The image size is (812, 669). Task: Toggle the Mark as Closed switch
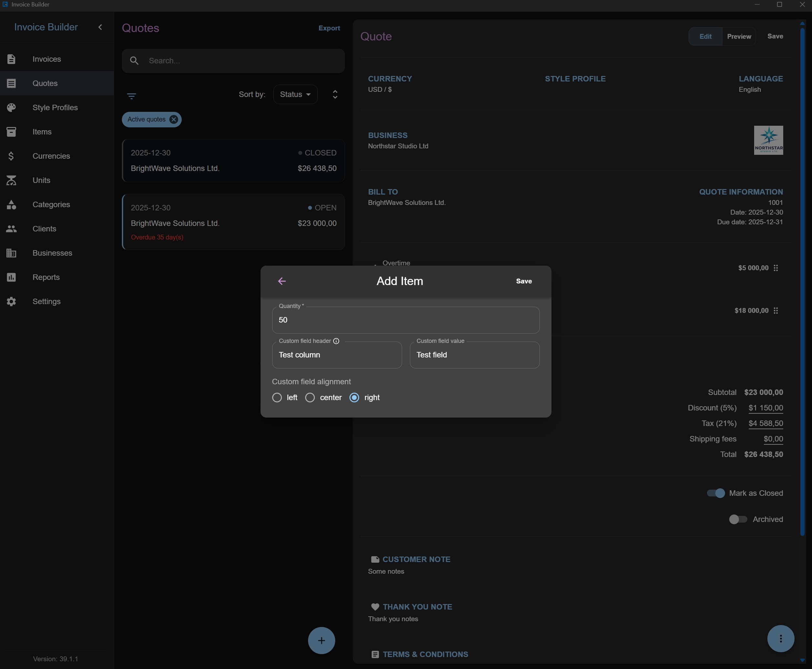coord(716,493)
